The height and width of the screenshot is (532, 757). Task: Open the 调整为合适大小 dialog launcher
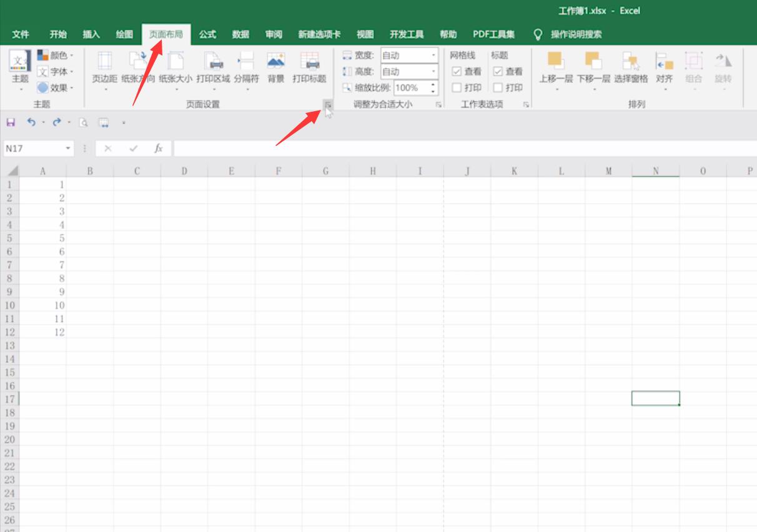point(438,105)
